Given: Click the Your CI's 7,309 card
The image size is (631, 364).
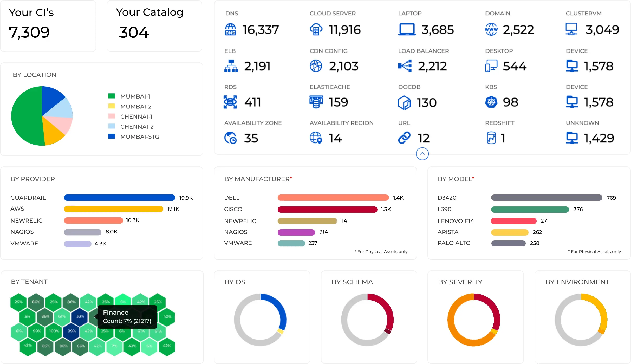Looking at the screenshot, I should 48,26.
